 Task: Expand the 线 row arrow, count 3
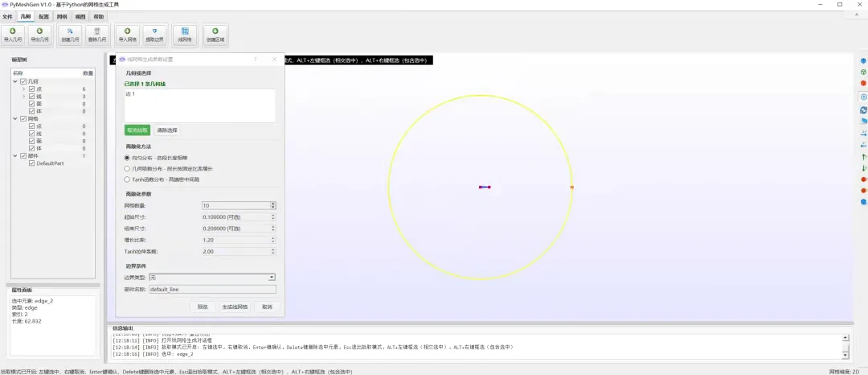coord(24,97)
